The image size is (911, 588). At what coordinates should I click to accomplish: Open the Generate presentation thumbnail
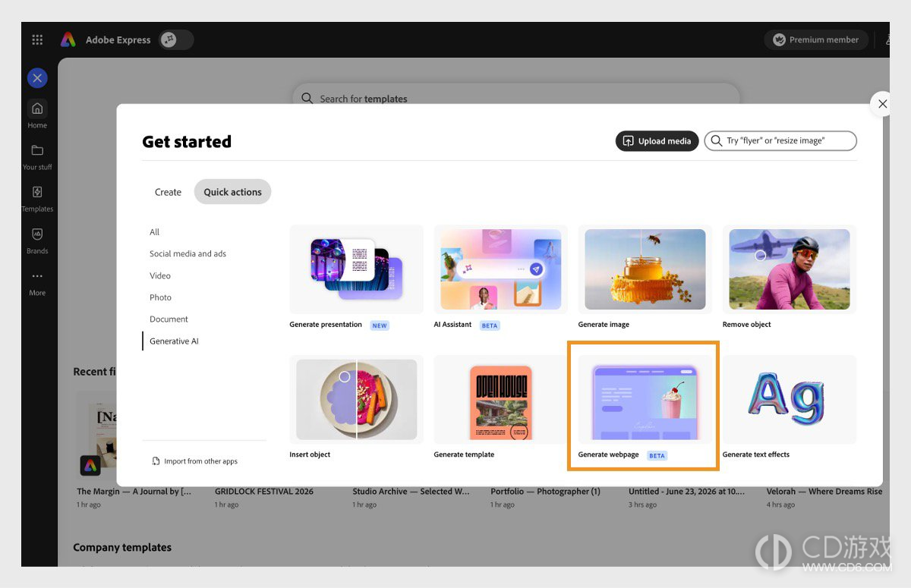click(x=356, y=269)
